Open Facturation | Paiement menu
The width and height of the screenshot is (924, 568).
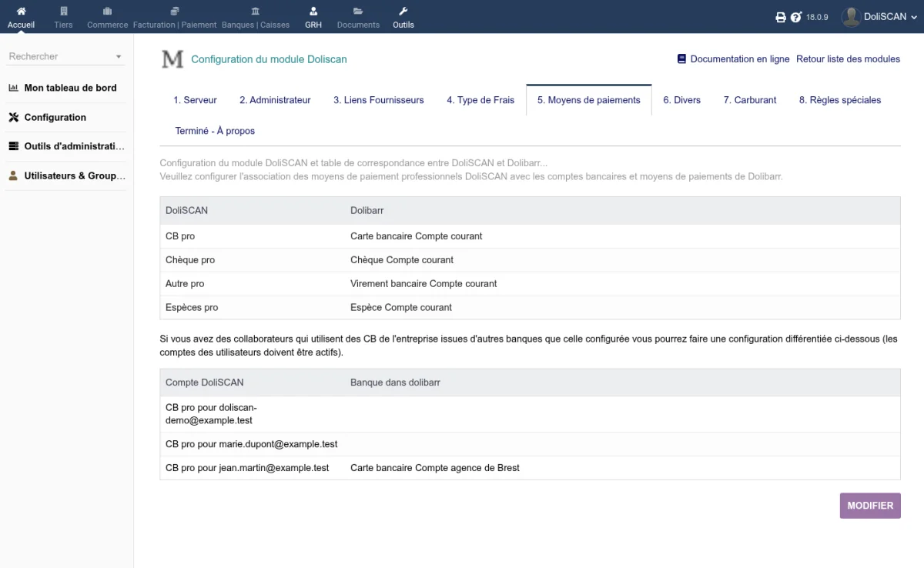pyautogui.click(x=175, y=17)
